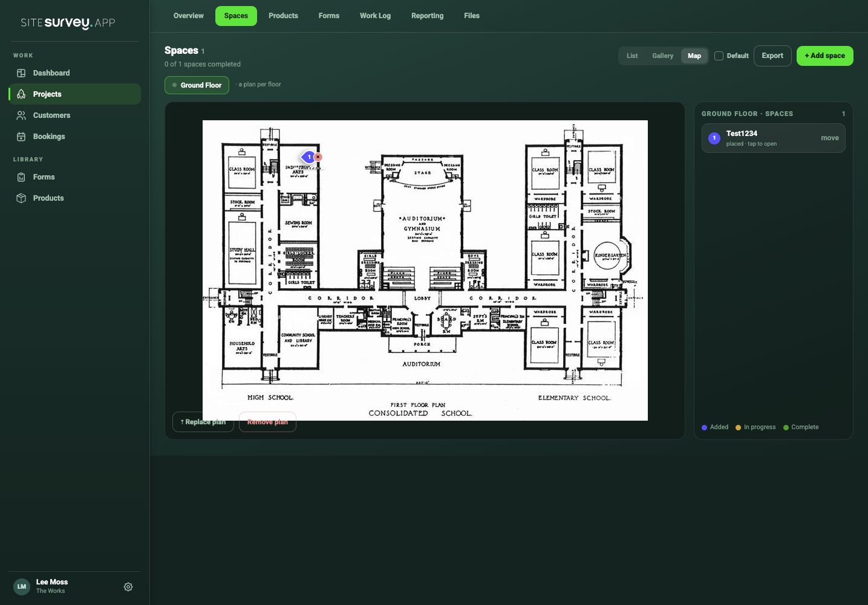Open Products under Library in the sidebar
Viewport: 868px width, 605px height.
tap(75, 198)
